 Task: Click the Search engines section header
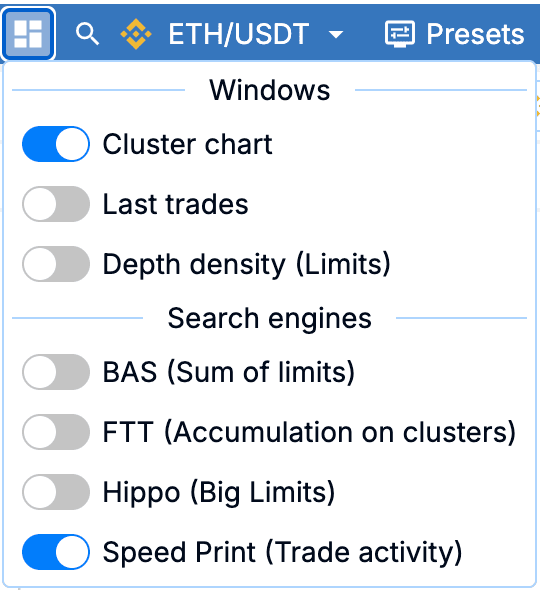[x=269, y=318]
